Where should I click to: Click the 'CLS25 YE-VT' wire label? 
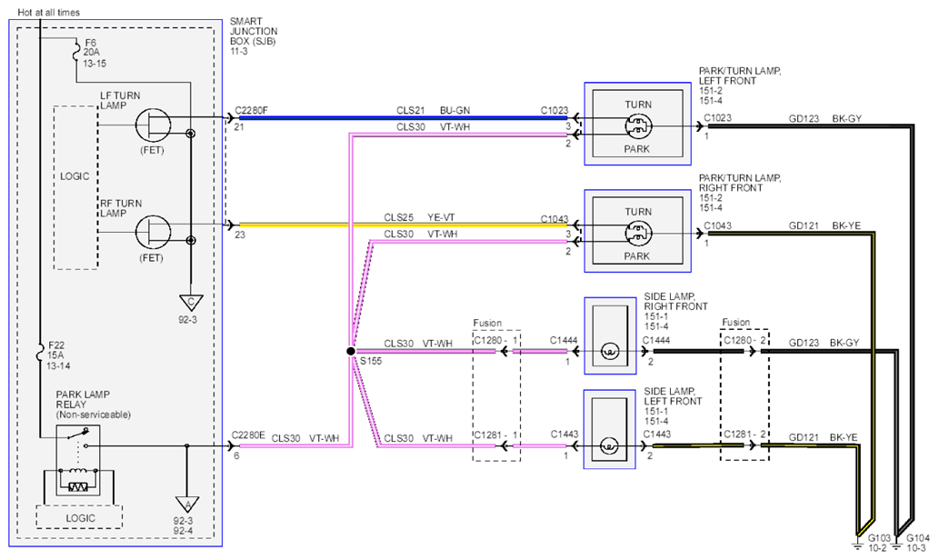click(x=420, y=217)
